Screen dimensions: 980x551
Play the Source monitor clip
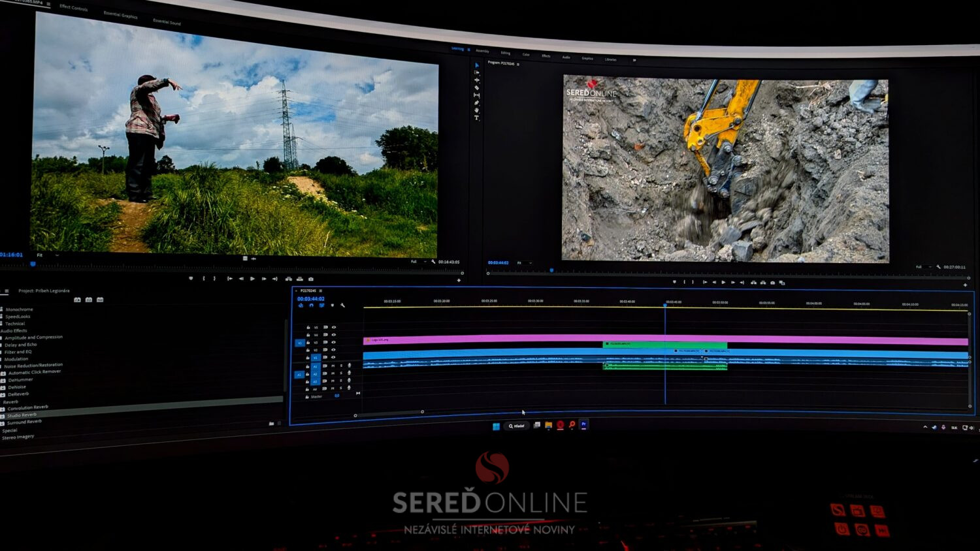(252, 279)
